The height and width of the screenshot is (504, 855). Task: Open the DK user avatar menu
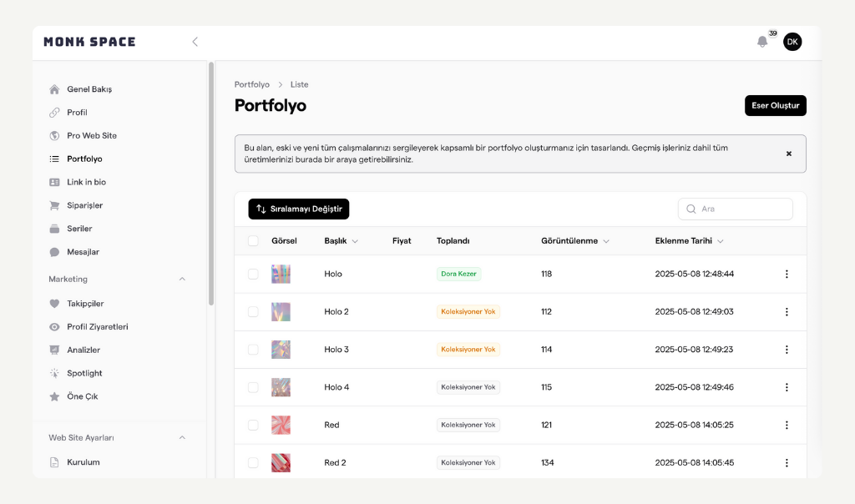(x=792, y=42)
